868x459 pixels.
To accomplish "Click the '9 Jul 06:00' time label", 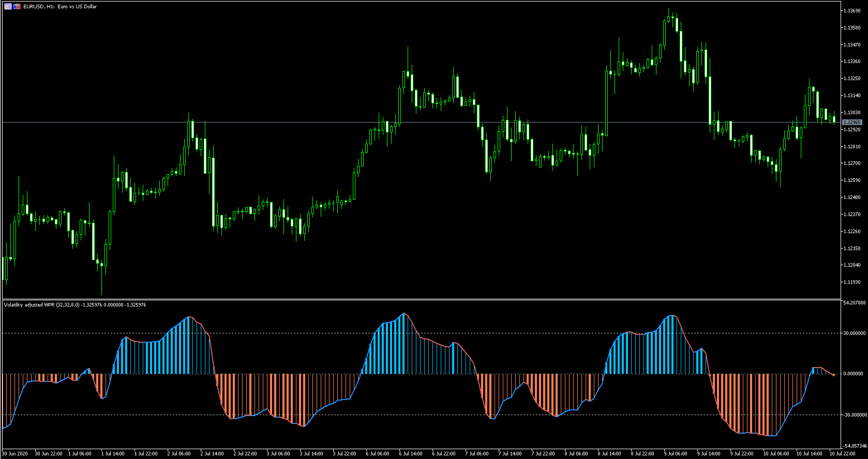I will (x=676, y=454).
